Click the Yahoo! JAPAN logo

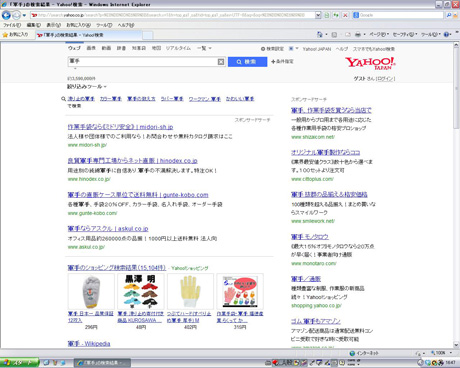click(x=370, y=63)
